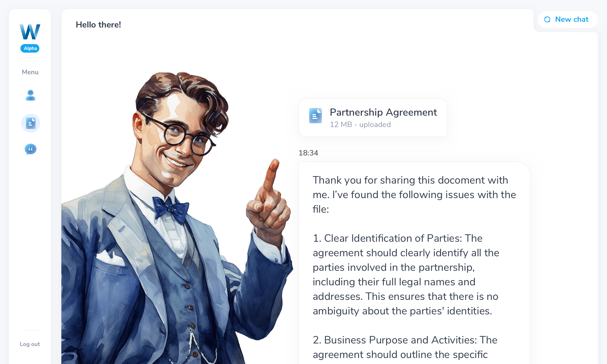Open the chat quotes bubble icon

coord(31,149)
